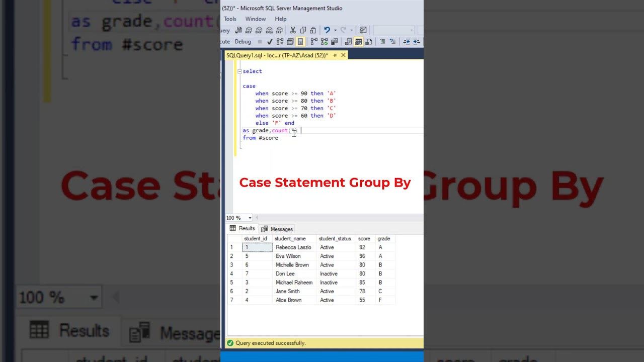The image size is (644, 362).
Task: Toggle Include Live Query Statistics
Action: point(324,42)
